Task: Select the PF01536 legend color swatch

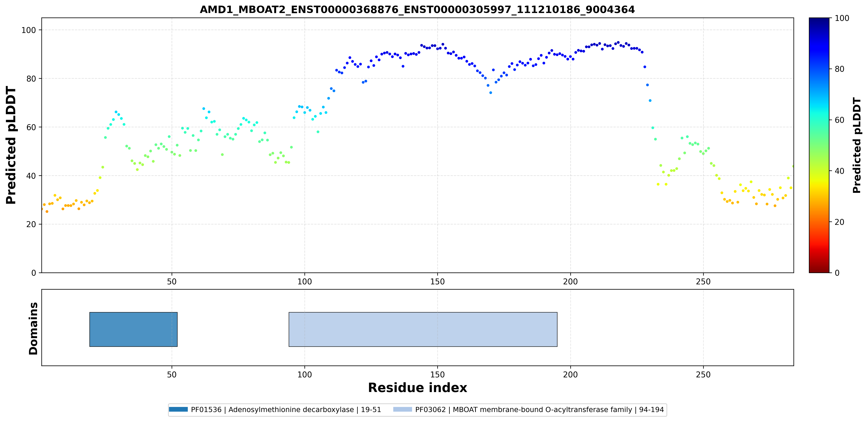Action: point(178,409)
